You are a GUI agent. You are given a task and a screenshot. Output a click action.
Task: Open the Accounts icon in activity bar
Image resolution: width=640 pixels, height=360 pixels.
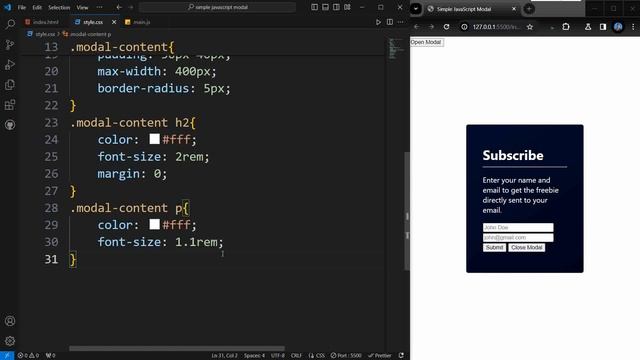pos(10,321)
